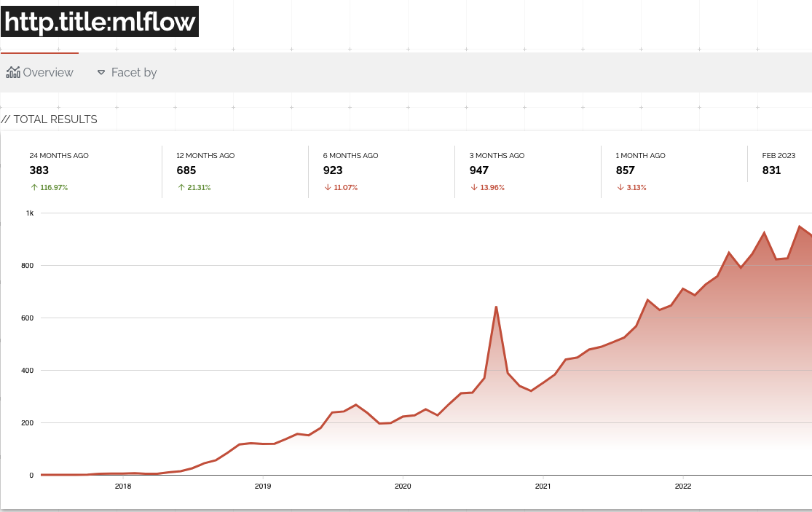Click the green up arrow beside 116.97%
Image resolution: width=812 pixels, height=512 pixels.
pos(33,187)
